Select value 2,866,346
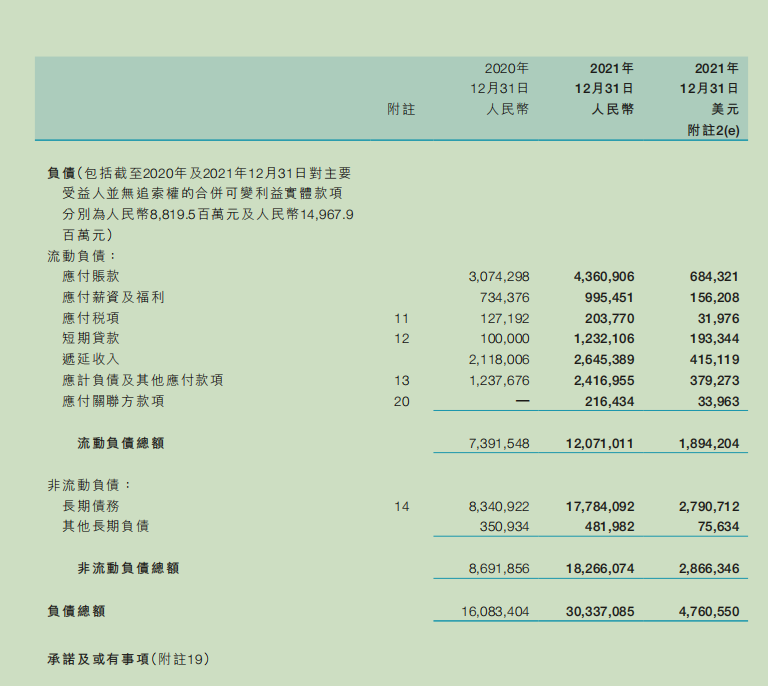The image size is (768, 686). point(709,569)
